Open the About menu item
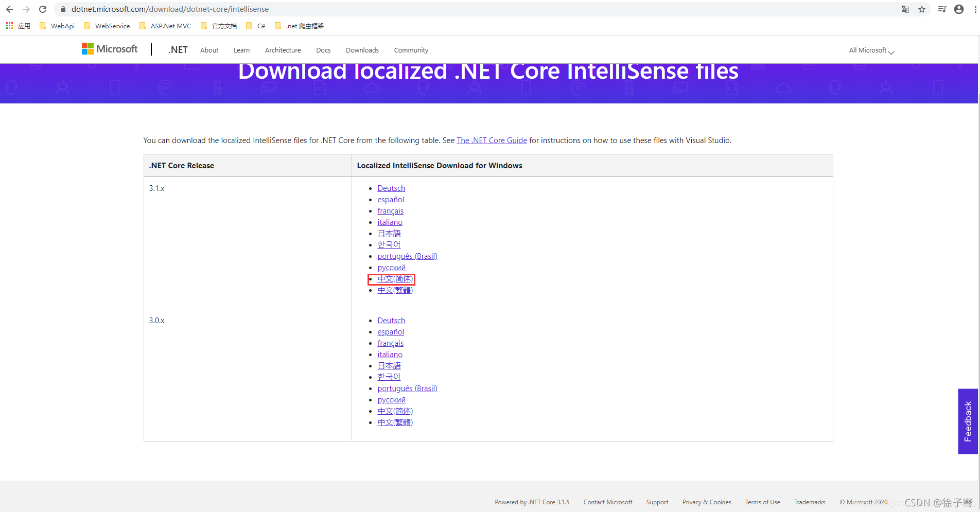This screenshot has width=980, height=512. 209,50
